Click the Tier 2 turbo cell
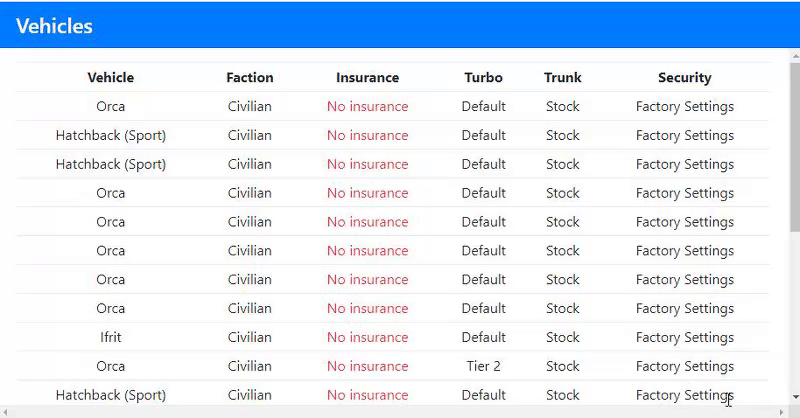 (x=483, y=366)
